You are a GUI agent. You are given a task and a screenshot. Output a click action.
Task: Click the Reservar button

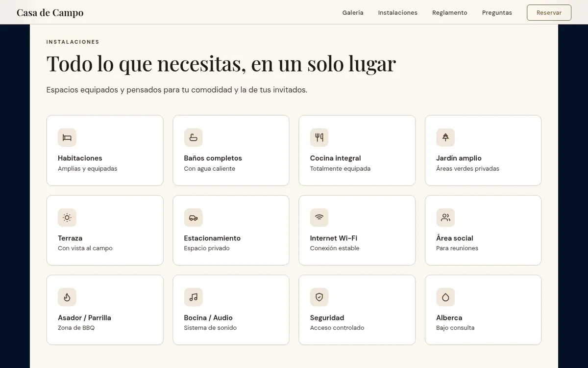click(x=549, y=13)
